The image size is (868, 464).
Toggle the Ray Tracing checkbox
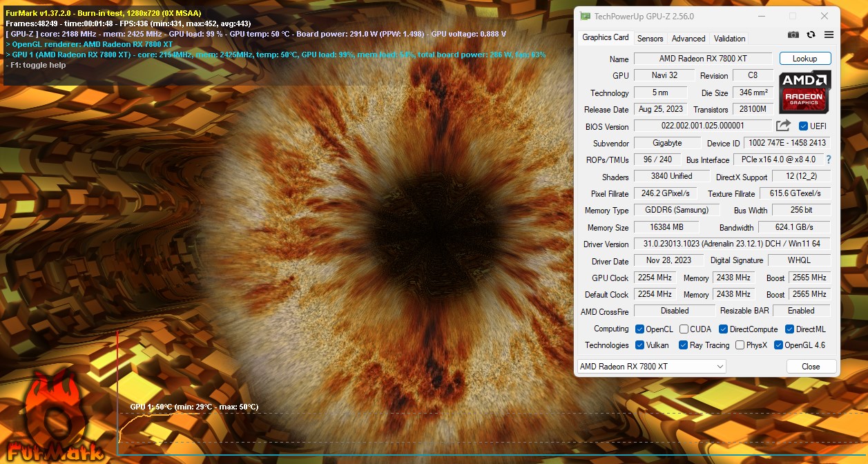point(684,345)
